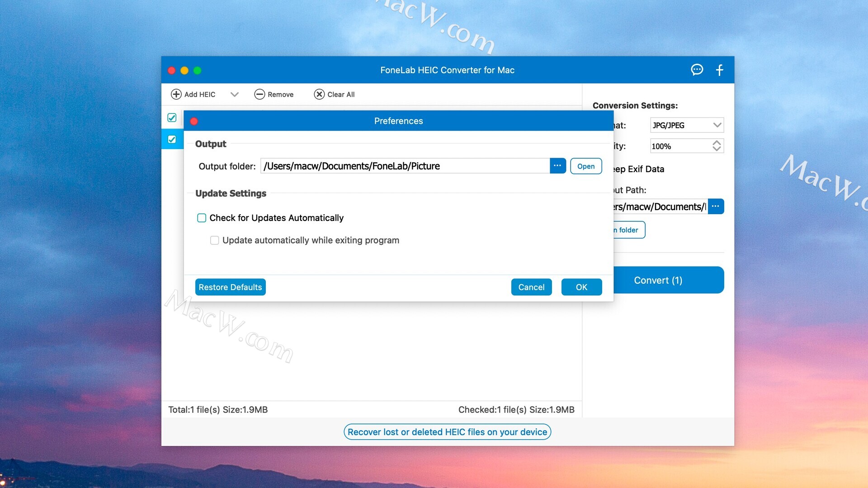Image resolution: width=868 pixels, height=488 pixels.
Task: Minimize main window with yellow button
Action: (184, 70)
